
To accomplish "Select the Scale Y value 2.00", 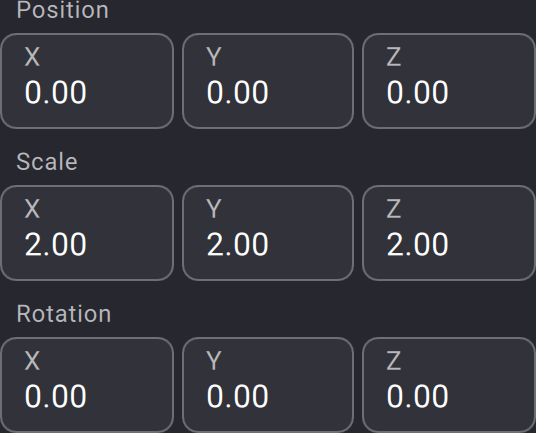I will 237,244.
